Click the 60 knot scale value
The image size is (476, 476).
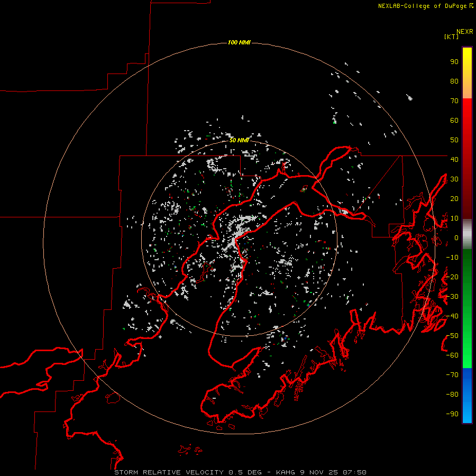coord(454,121)
